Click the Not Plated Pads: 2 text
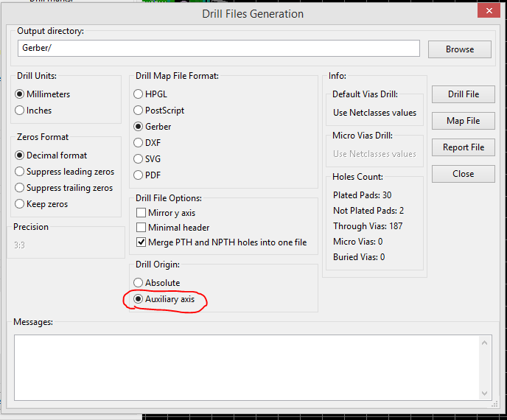Screen dimensions: 507x420 pos(368,211)
